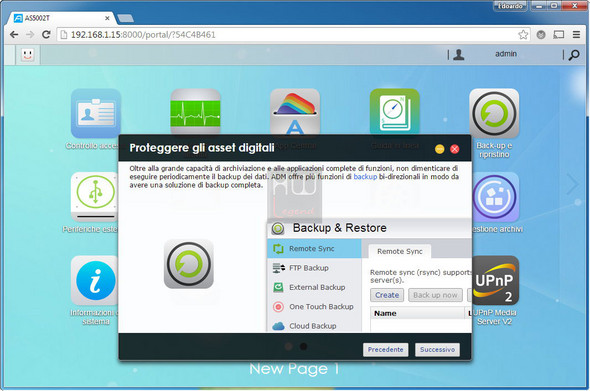Go to next desktop page arrow

[573, 184]
